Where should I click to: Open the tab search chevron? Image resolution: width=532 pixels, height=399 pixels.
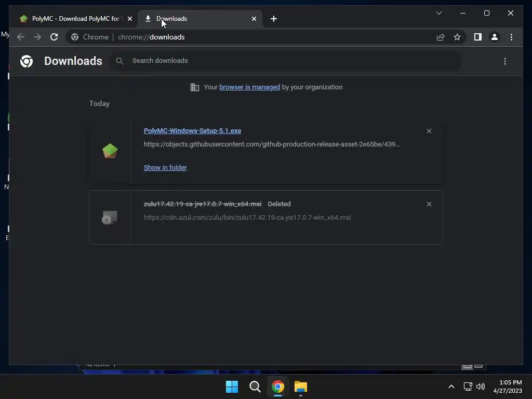[439, 13]
